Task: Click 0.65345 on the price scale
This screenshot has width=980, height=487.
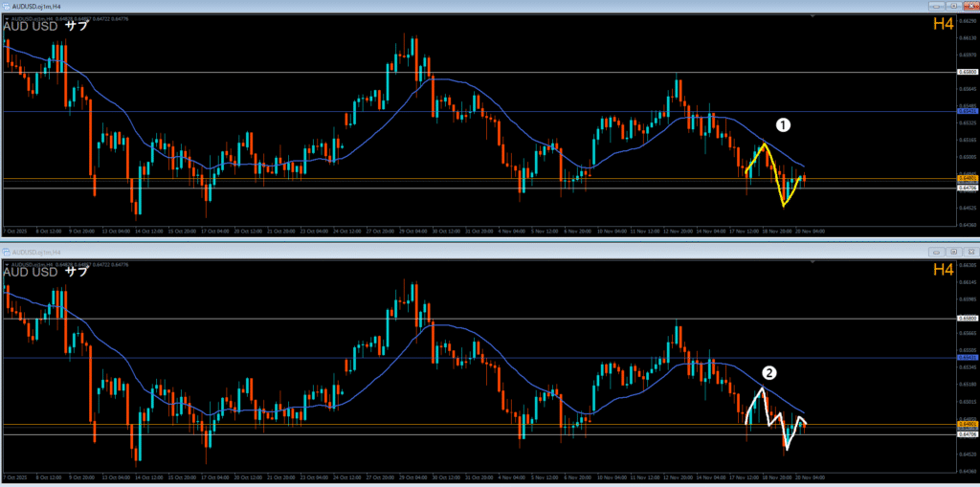Action: [x=967, y=369]
